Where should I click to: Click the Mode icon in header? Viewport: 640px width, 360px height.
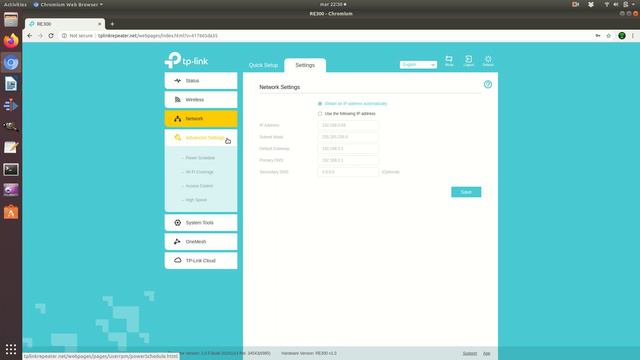pos(449,61)
